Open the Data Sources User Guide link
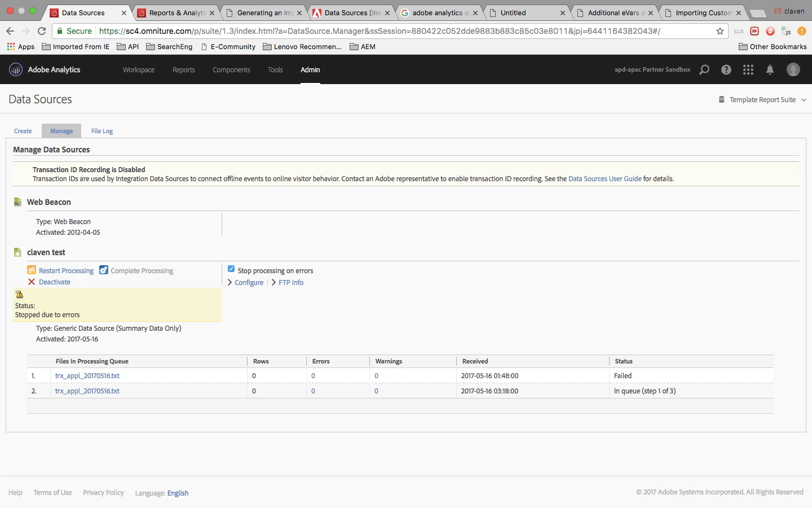Screen dimensions: 812x508 (604, 178)
